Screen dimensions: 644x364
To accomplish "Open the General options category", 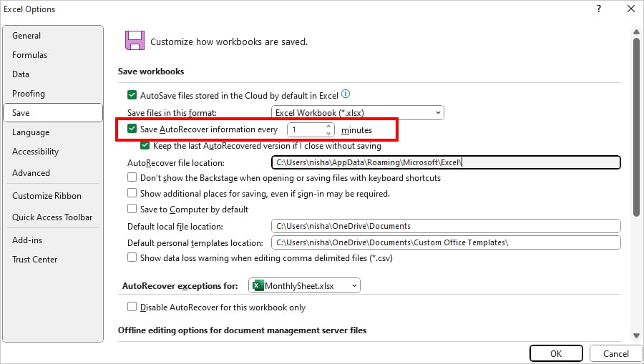I will [x=52, y=36].
